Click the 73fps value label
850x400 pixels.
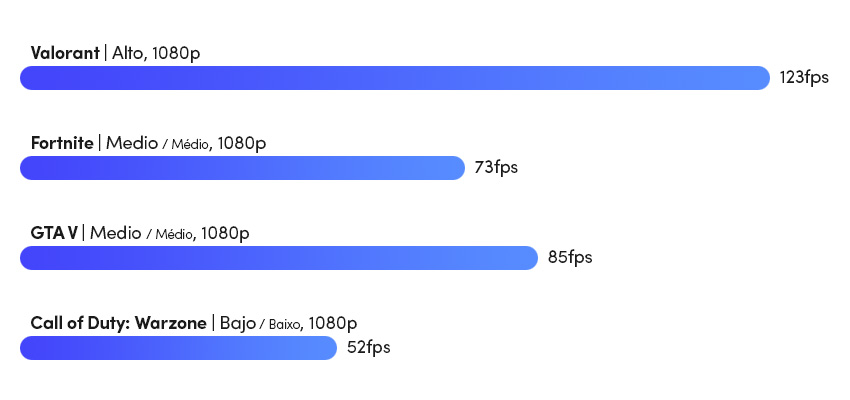496,167
